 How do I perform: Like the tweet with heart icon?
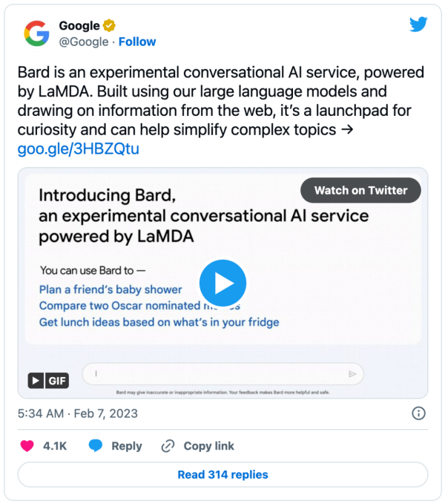(x=27, y=446)
